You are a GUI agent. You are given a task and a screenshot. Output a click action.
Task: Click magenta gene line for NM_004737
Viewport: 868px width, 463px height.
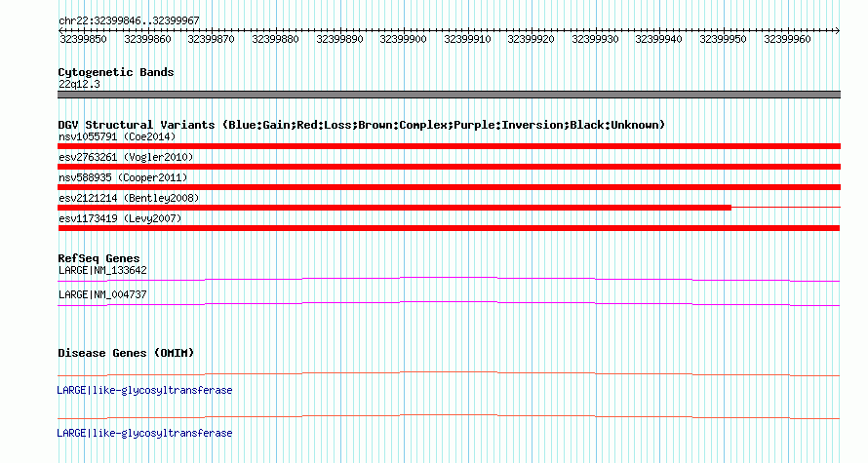pyautogui.click(x=449, y=303)
